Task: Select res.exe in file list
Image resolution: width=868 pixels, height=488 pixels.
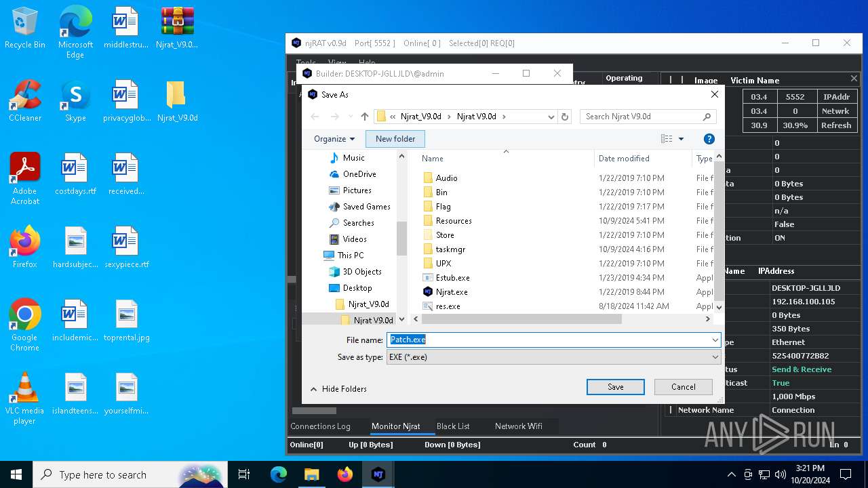Action: pyautogui.click(x=448, y=306)
